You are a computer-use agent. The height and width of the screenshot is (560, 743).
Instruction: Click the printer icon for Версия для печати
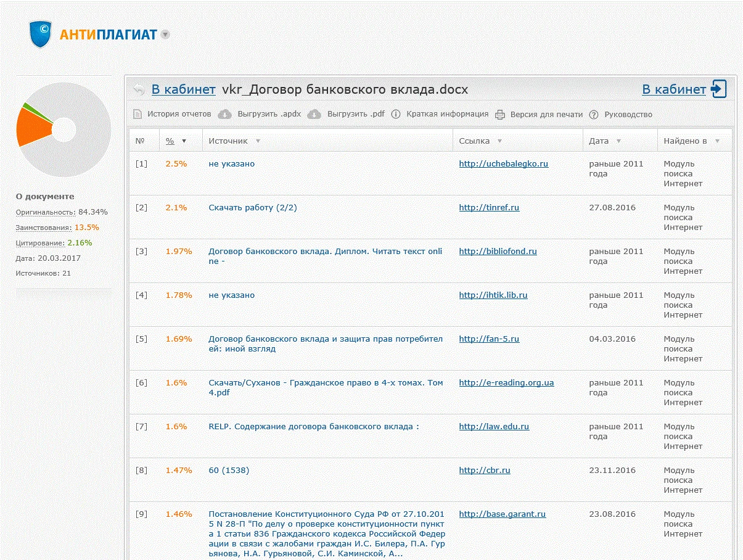[x=499, y=114]
